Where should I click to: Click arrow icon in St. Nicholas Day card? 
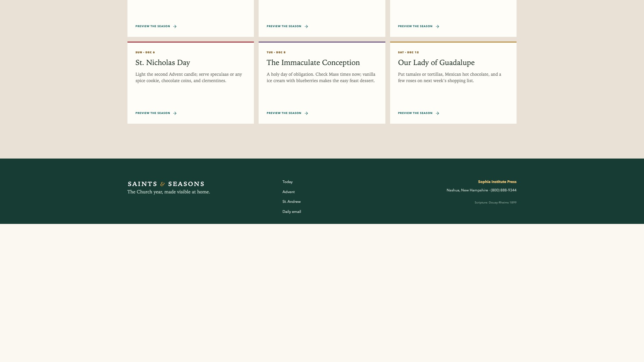175,113
